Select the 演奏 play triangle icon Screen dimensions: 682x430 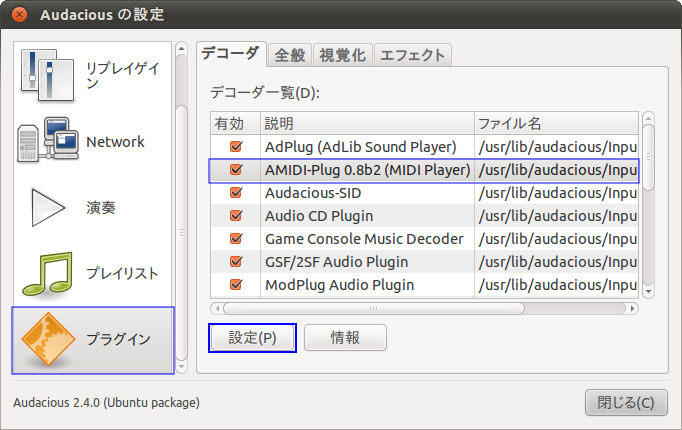pyautogui.click(x=48, y=207)
